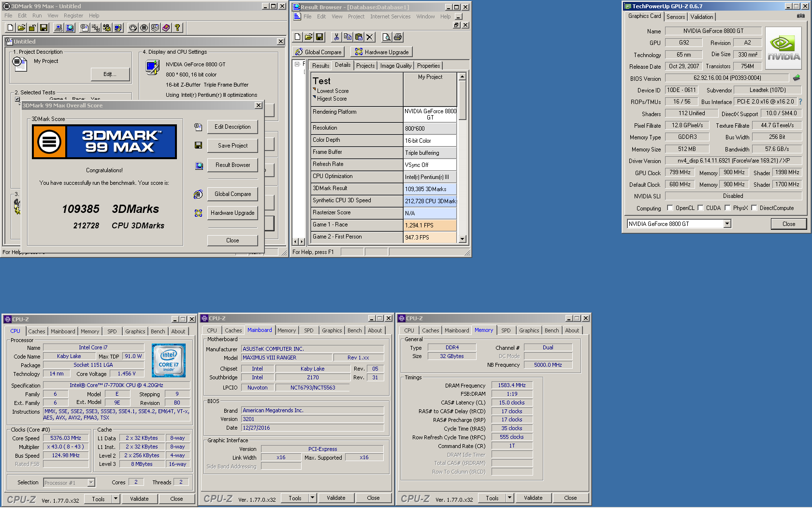Viewport: 812px width, 508px height.
Task: Click the Print Preview icon in Result Browser
Action: click(386, 37)
